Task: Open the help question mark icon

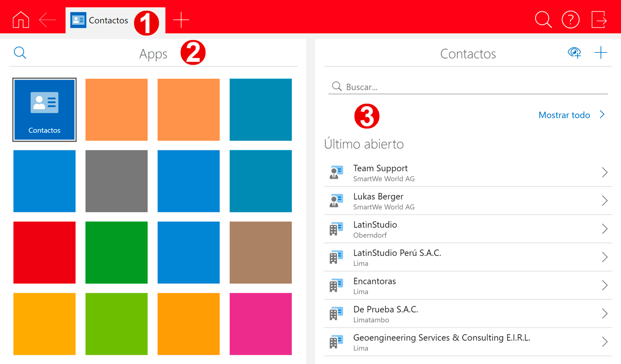Action: tap(571, 20)
